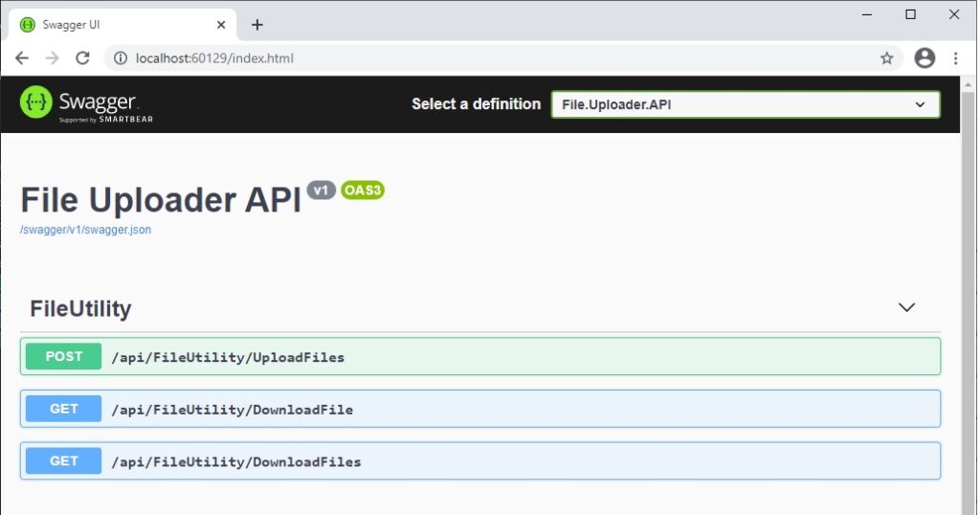This screenshot has width=980, height=515.
Task: Reload the Swagger page
Action: 82,58
